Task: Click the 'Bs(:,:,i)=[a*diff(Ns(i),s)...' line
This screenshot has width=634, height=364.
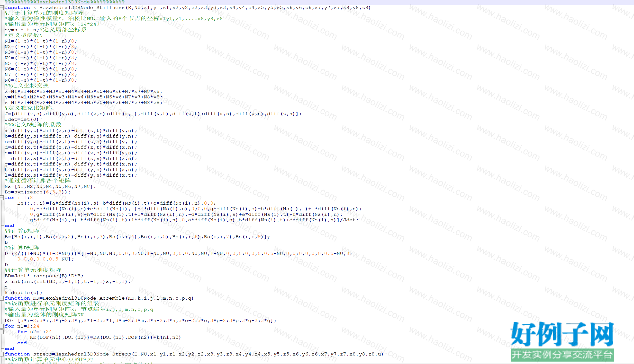Action: (116, 203)
